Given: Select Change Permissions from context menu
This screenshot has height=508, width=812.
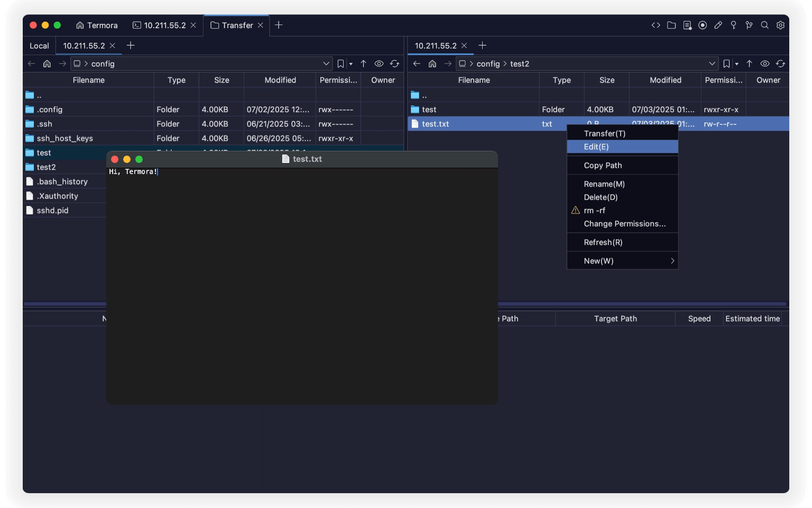Looking at the screenshot, I should coord(624,223).
